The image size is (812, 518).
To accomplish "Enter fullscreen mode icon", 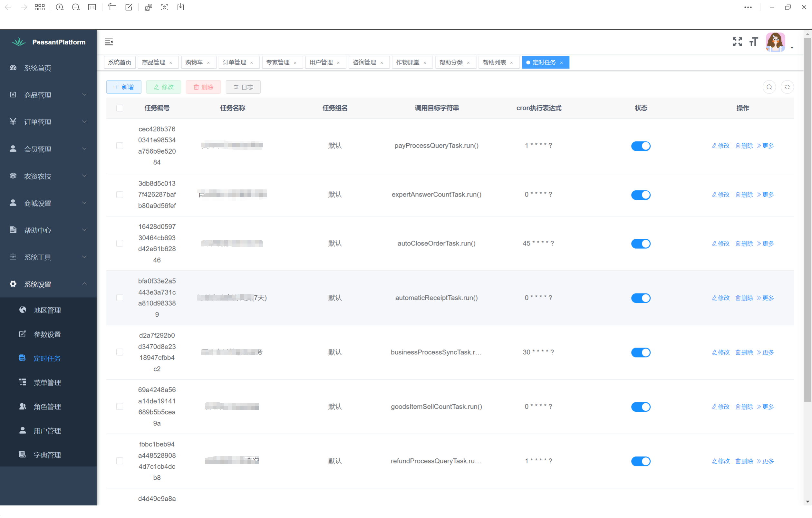I will [737, 42].
